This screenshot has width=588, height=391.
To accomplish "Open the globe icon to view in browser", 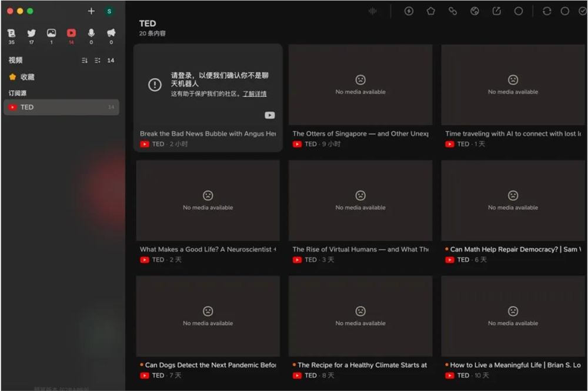I will click(475, 11).
